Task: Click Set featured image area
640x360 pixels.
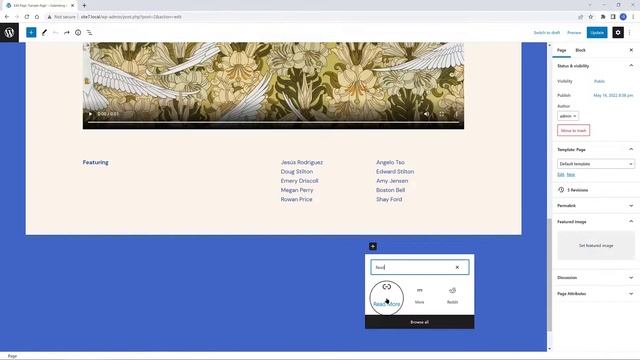Action: 596,246
